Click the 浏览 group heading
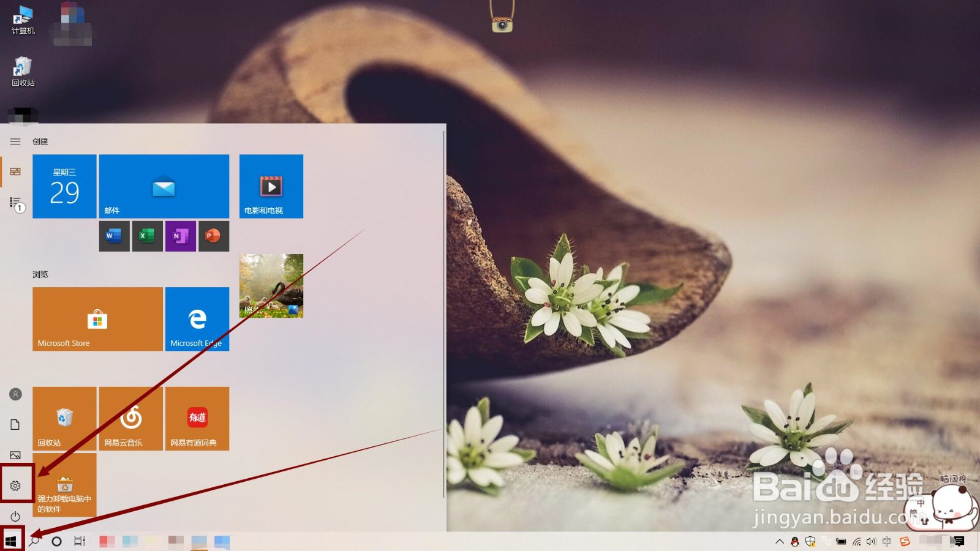Screen dimensions: 980x551 point(40,274)
